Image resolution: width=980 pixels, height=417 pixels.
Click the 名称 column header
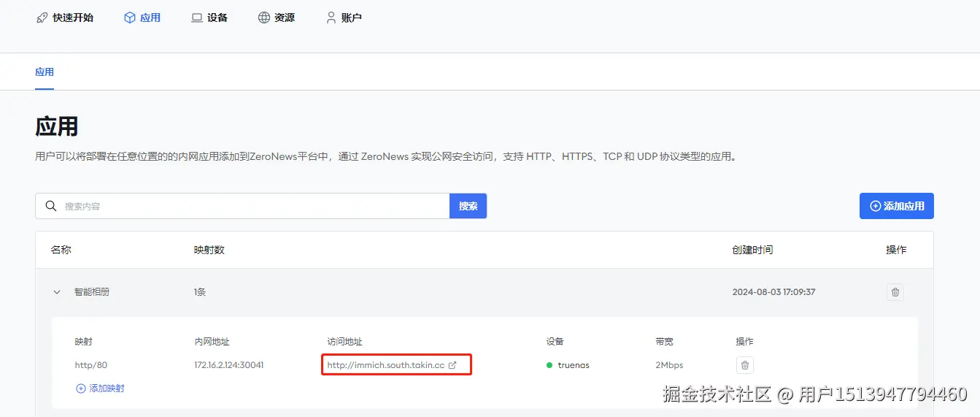coord(61,250)
